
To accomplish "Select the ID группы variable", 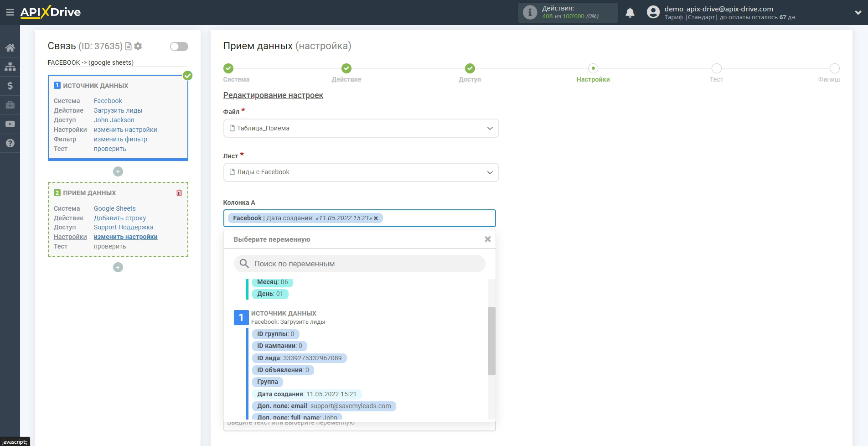I will tap(276, 334).
